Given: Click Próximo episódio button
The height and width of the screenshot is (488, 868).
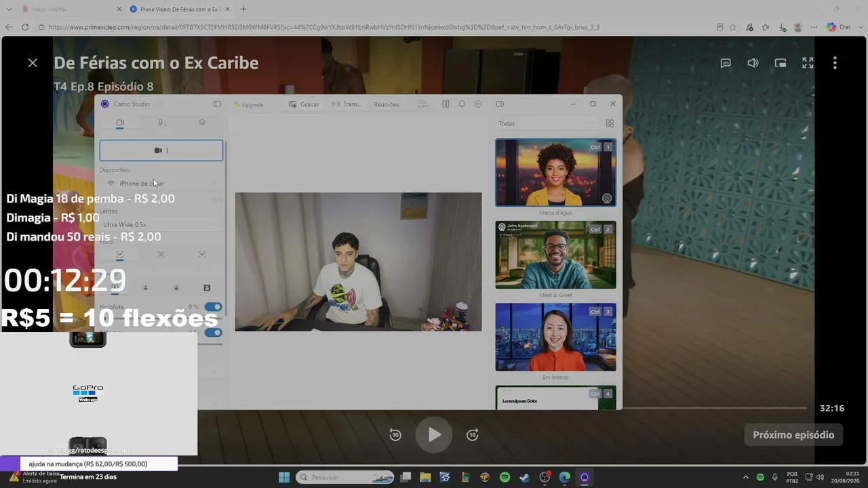Looking at the screenshot, I should [x=793, y=435].
